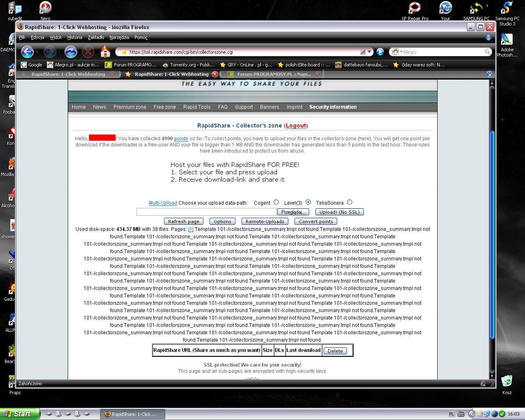This screenshot has height=420, width=525.
Task: Open the polish:Elite:board bookmark
Action: pyautogui.click(x=304, y=65)
